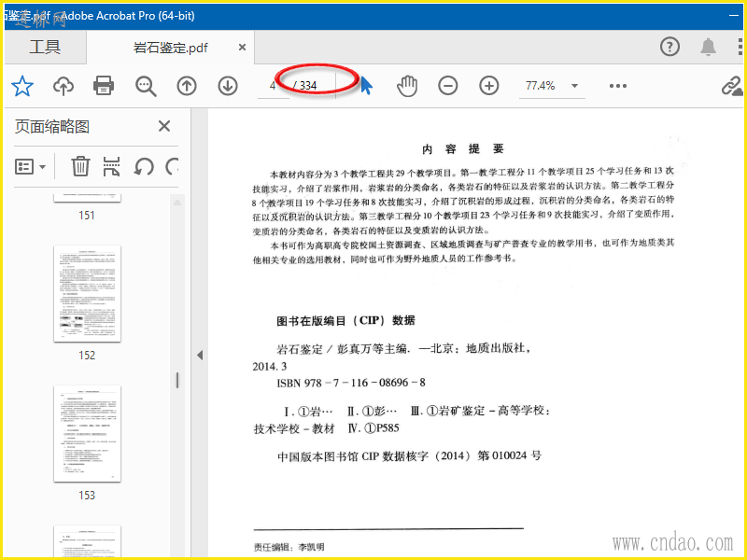Switch to the 岩石鉴定.pdf tab
This screenshot has width=747, height=560.
pos(170,48)
